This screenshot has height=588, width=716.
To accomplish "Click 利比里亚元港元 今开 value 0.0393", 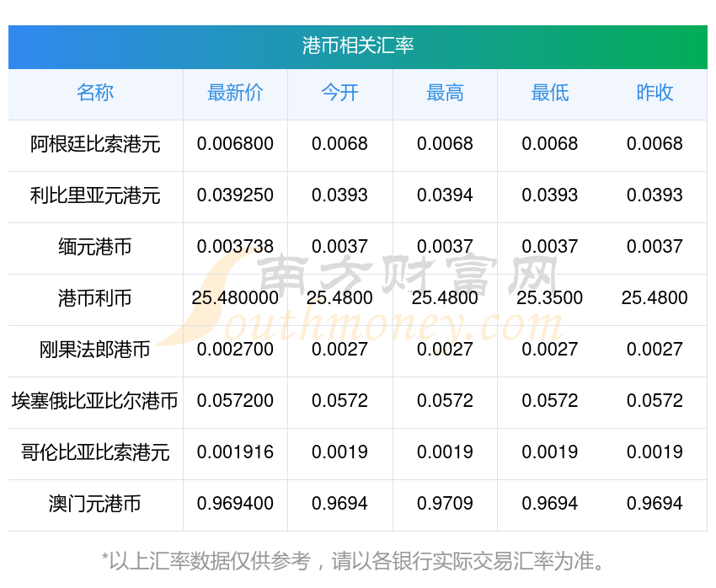I will pos(339,195).
